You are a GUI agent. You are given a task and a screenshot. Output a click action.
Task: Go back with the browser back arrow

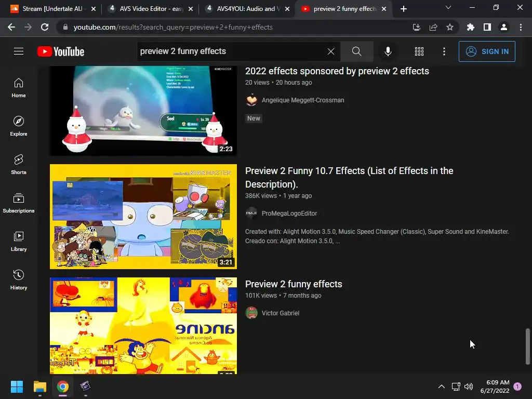tap(11, 27)
